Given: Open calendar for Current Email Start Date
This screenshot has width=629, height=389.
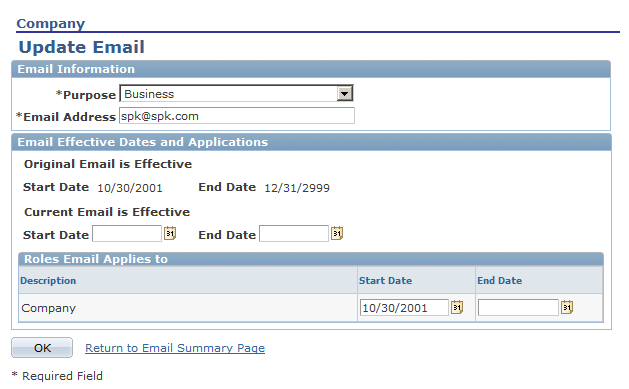Looking at the screenshot, I should click(170, 233).
